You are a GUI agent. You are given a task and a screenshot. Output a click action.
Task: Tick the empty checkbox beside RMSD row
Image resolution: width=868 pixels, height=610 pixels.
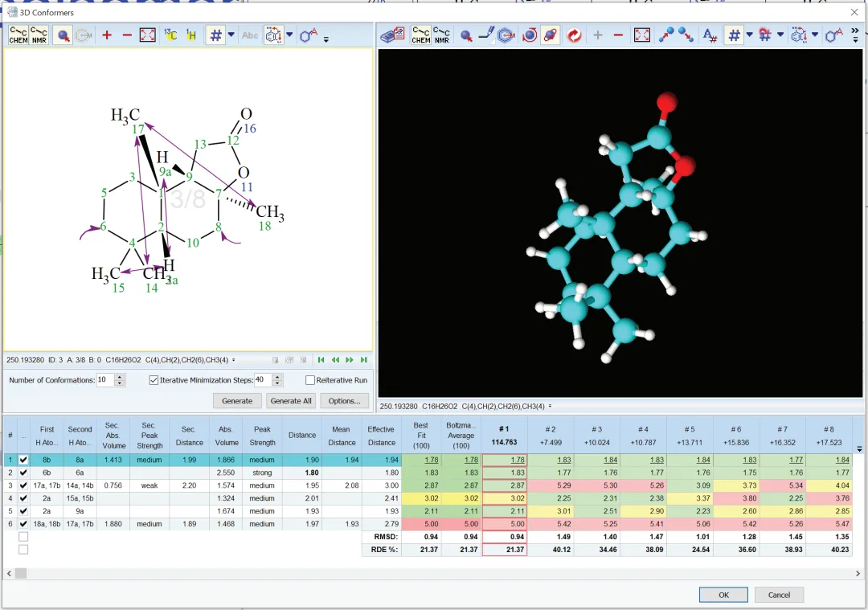click(x=23, y=536)
